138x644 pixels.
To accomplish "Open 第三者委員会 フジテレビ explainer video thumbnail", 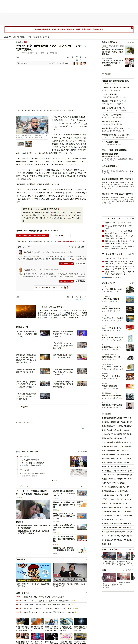I will pyautogui.click(x=33, y=573).
